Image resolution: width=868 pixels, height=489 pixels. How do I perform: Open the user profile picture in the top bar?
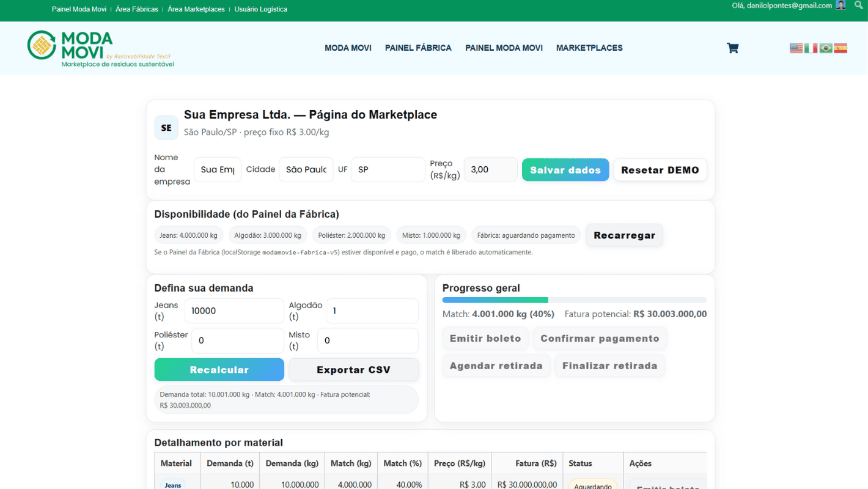840,5
